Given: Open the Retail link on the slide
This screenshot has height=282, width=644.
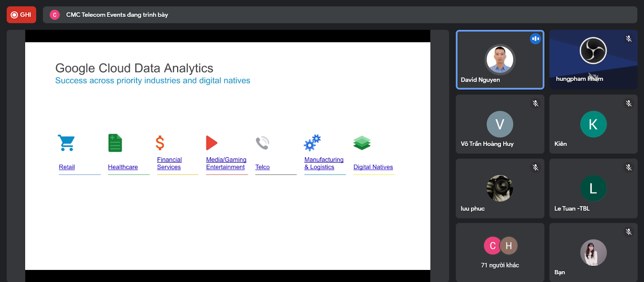Looking at the screenshot, I should 67,167.
